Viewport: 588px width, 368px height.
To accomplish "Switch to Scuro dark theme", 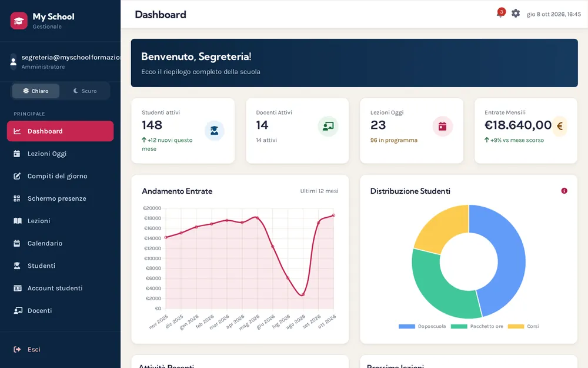I will pyautogui.click(x=85, y=91).
